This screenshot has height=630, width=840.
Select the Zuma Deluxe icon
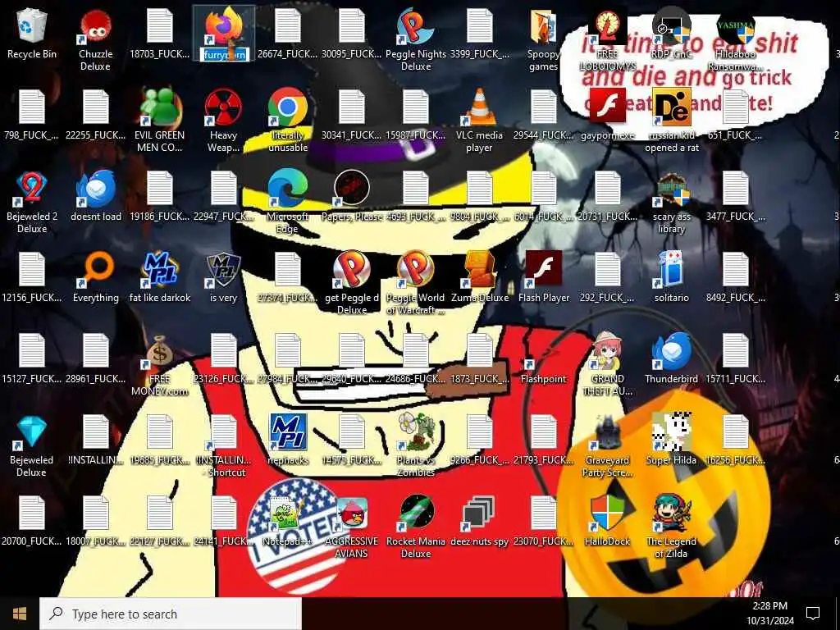click(479, 270)
